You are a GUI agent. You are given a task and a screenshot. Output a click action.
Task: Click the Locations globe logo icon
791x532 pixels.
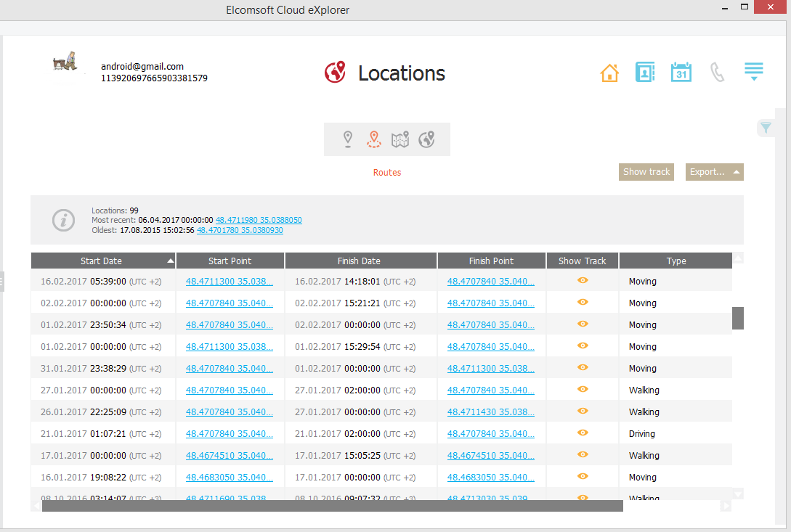(335, 72)
